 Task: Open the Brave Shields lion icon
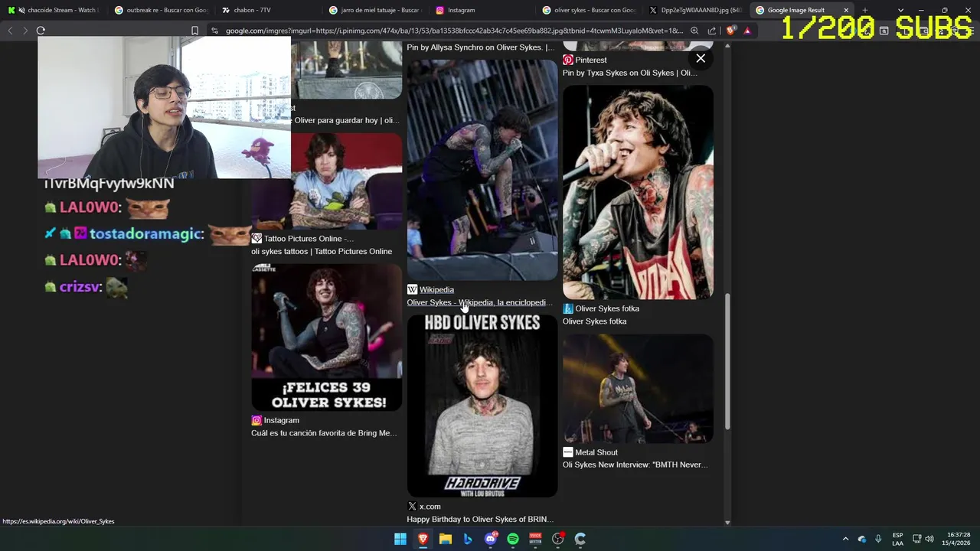click(730, 31)
